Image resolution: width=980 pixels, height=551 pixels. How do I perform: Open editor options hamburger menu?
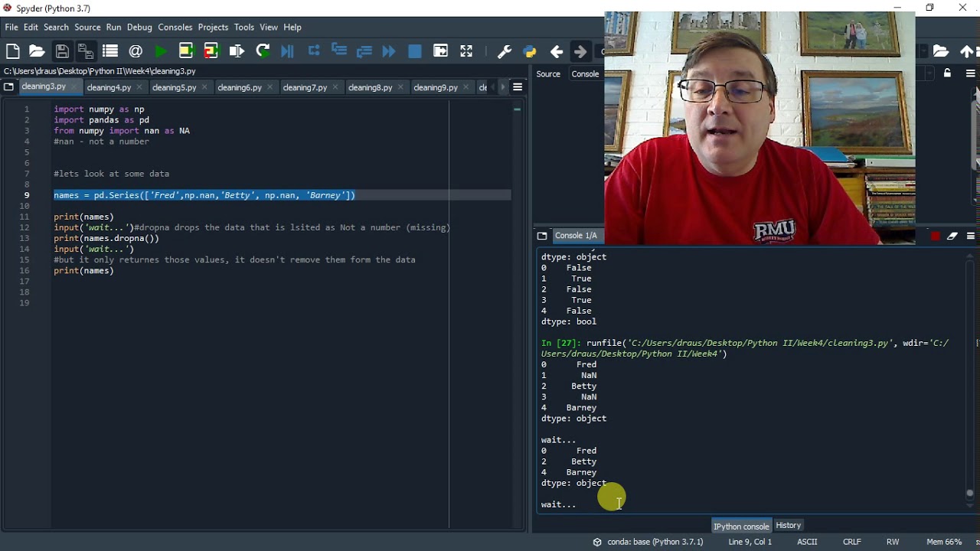518,87
